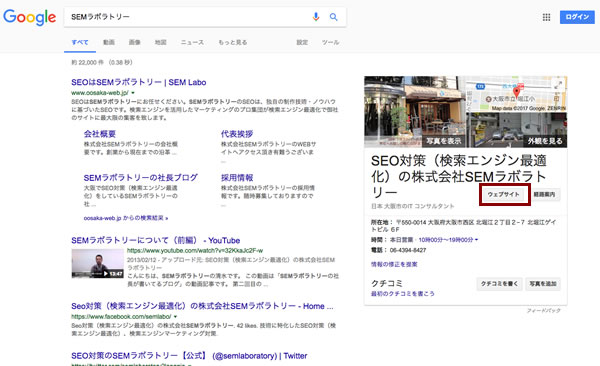This screenshot has width=600, height=366.
Task: Click the 経路案内 button
Action: coord(544,194)
